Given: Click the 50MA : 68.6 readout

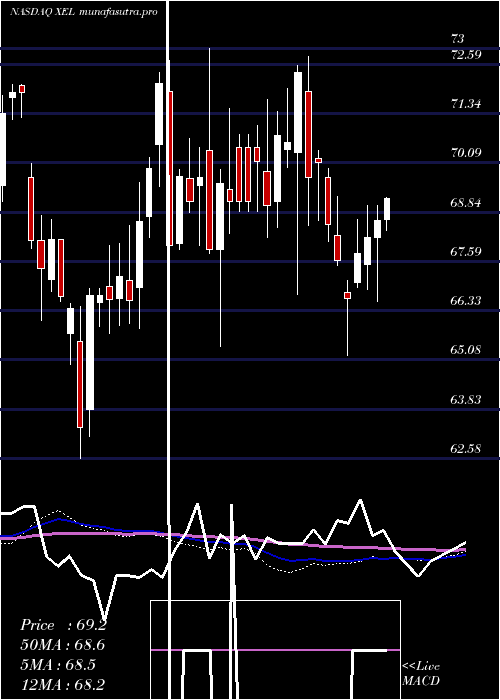Looking at the screenshot, I should [63, 645].
